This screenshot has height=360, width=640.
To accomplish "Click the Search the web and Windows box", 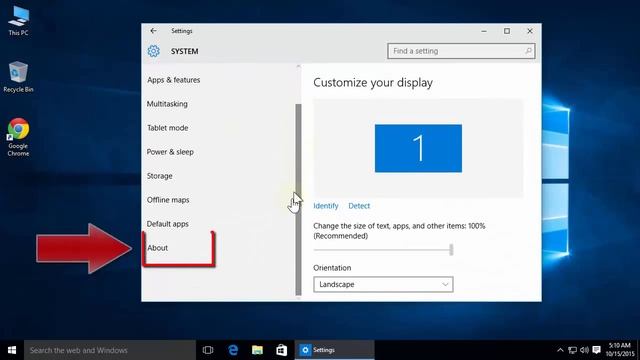I will [x=110, y=350].
